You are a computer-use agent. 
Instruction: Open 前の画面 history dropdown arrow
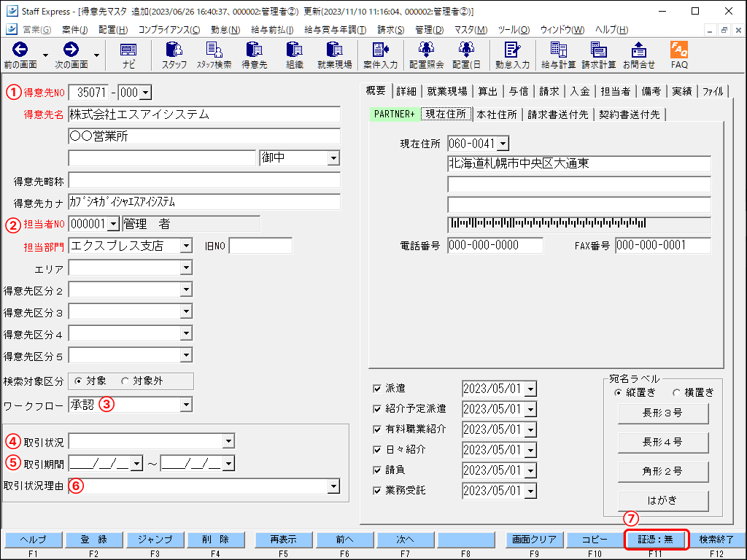pyautogui.click(x=45, y=55)
